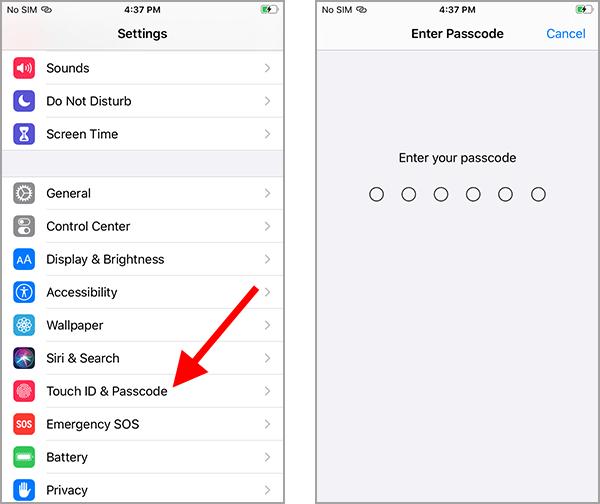Screen dimensions: 600x504
Task: Tap the Control Center switches icon
Action: [24, 226]
